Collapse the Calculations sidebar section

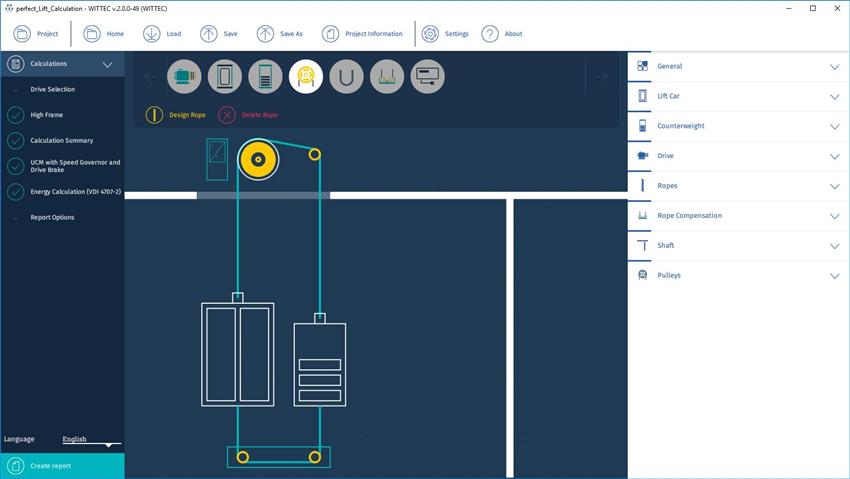(107, 64)
